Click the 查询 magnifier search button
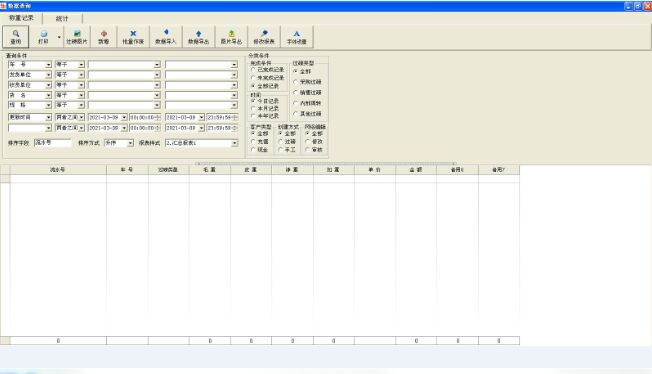 click(x=16, y=37)
